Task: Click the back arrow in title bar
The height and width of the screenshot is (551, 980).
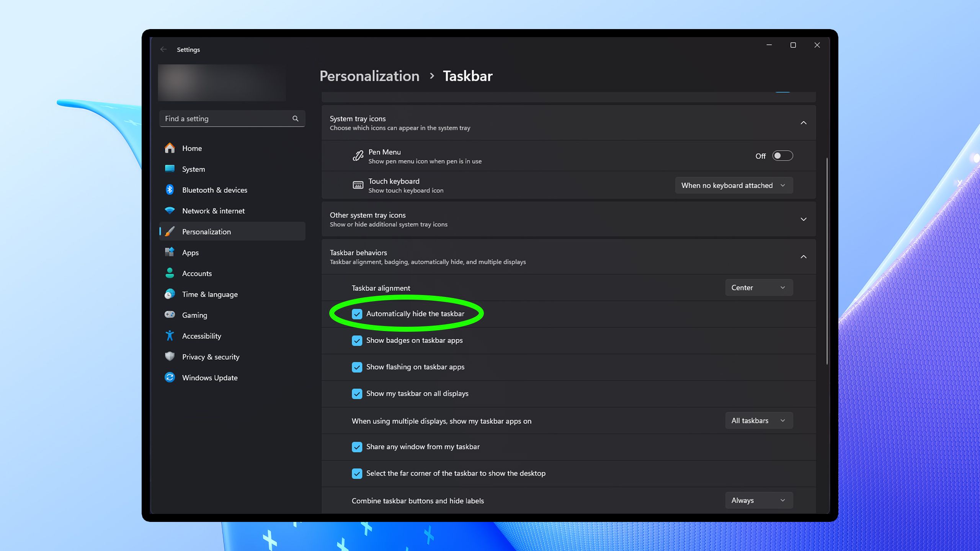Action: [x=163, y=49]
